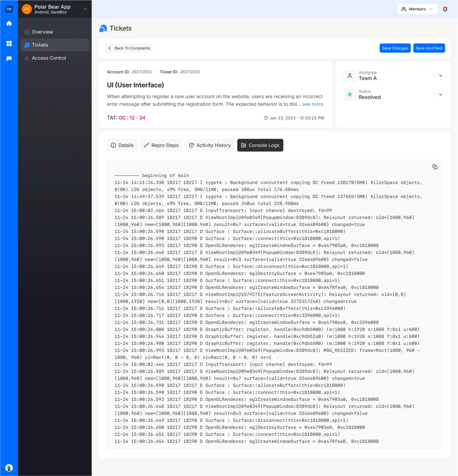Expand the Assignee Team A dropdown

pos(441,76)
